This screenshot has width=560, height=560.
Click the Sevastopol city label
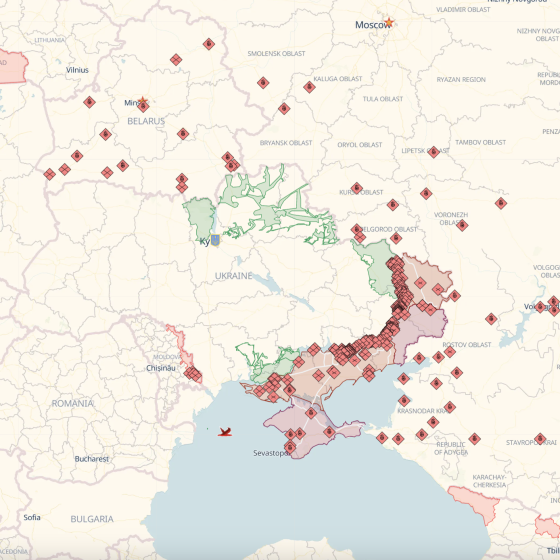click(271, 453)
